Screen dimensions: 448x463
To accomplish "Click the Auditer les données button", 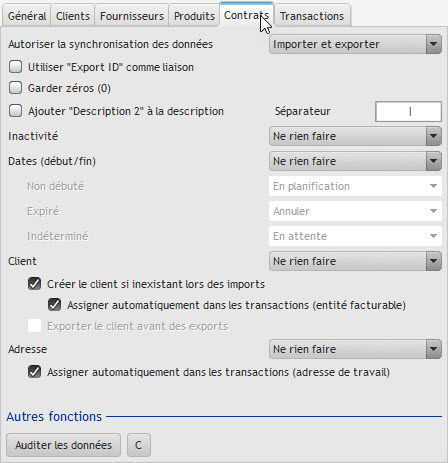I will click(x=63, y=445).
